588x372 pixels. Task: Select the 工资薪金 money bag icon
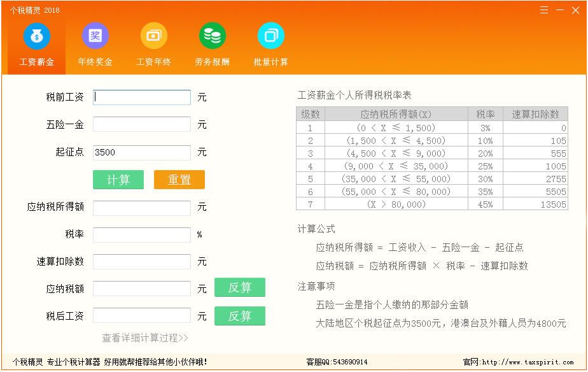point(36,36)
